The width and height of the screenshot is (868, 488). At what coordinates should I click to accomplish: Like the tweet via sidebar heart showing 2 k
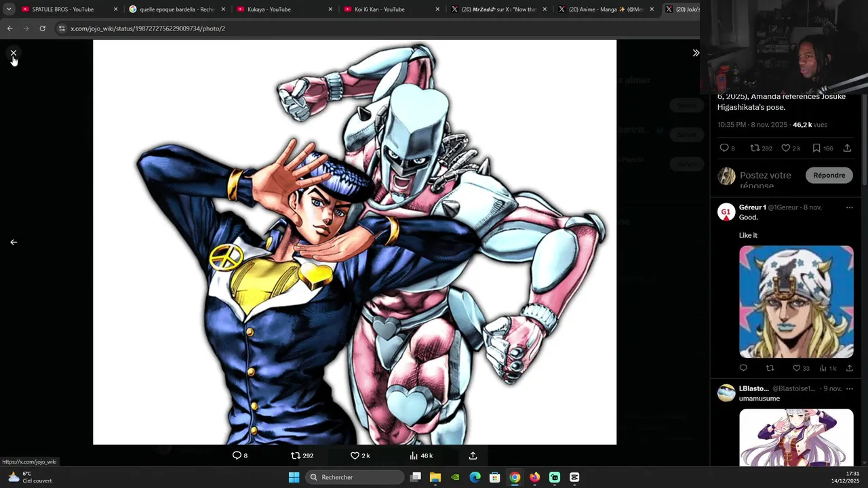click(791, 148)
